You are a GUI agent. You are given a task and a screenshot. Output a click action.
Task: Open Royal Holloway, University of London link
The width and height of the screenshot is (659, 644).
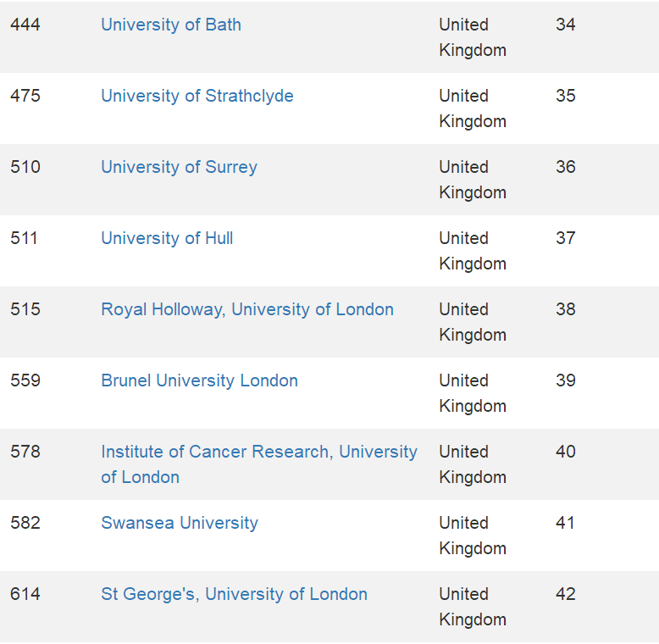click(247, 309)
